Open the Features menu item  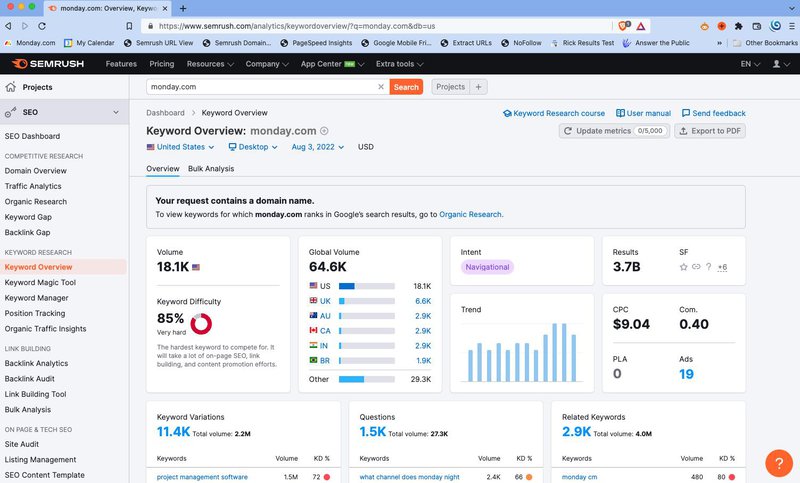(121, 64)
